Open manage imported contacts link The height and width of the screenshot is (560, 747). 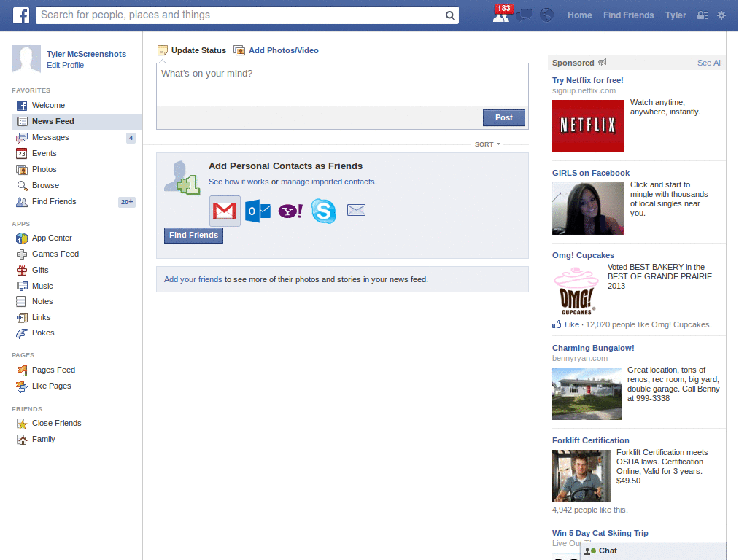pos(328,182)
